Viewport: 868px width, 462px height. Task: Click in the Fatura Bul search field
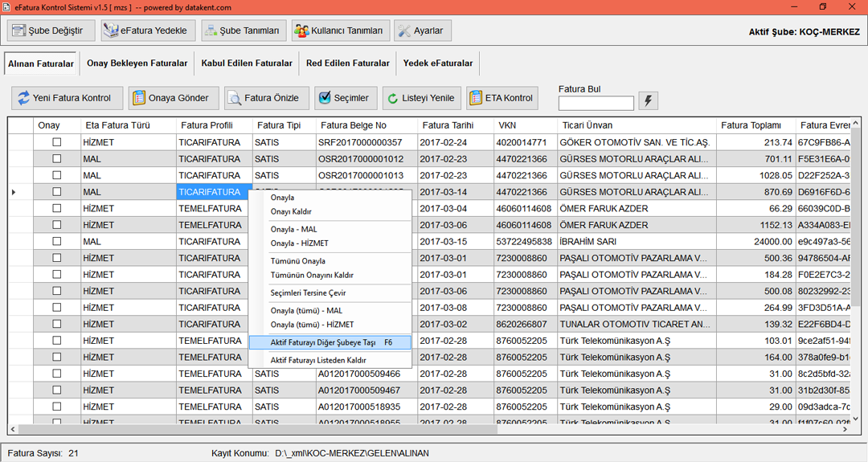(596, 104)
